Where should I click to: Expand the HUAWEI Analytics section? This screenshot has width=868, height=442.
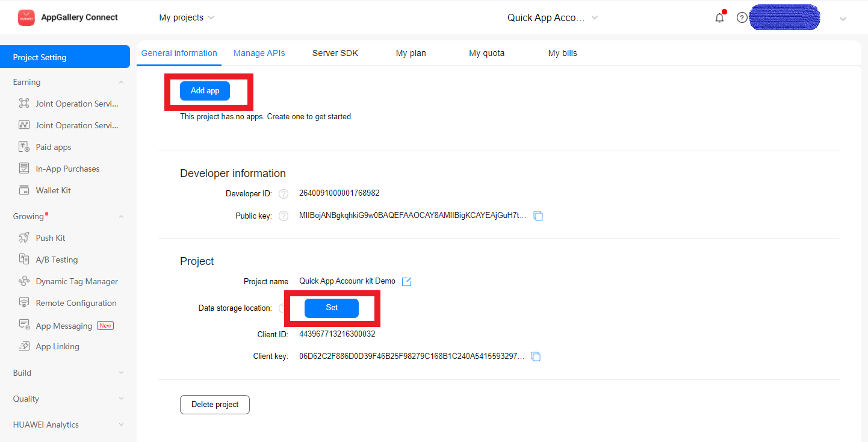[x=121, y=425]
